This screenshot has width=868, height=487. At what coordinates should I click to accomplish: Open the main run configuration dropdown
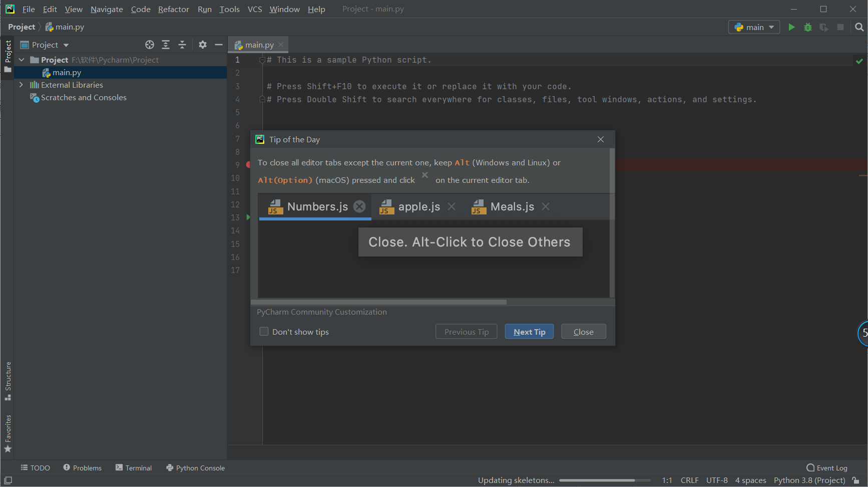coord(754,27)
